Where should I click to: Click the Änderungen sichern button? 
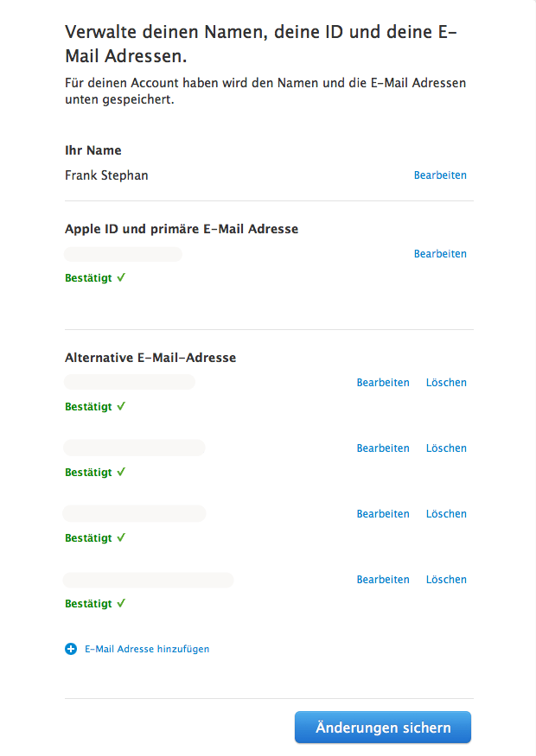383,727
